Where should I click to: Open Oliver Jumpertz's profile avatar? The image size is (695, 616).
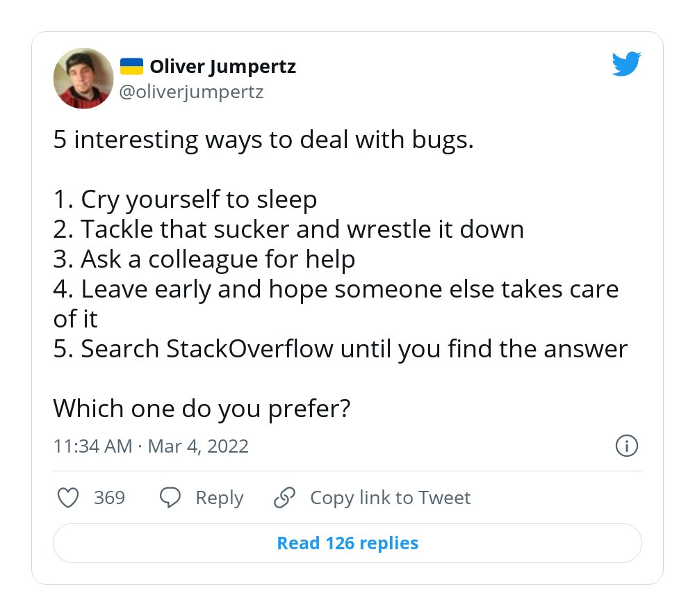[83, 79]
